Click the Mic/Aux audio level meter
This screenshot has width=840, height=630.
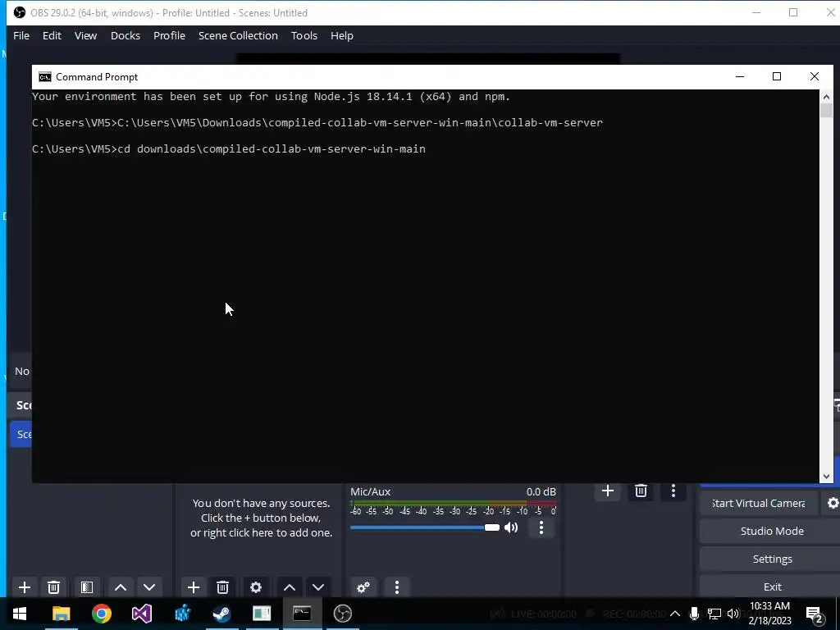tap(453, 504)
